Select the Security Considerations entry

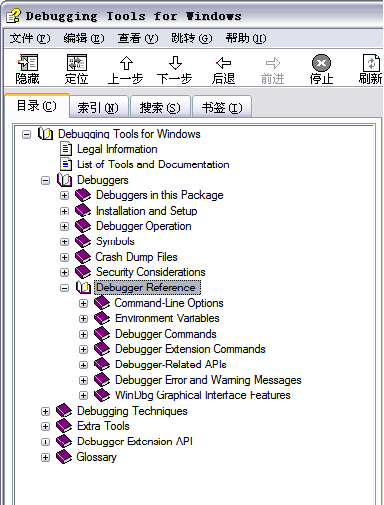(151, 272)
